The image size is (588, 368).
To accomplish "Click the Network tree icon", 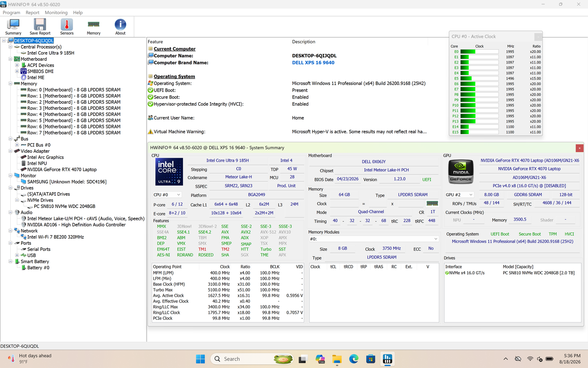I will click(17, 231).
